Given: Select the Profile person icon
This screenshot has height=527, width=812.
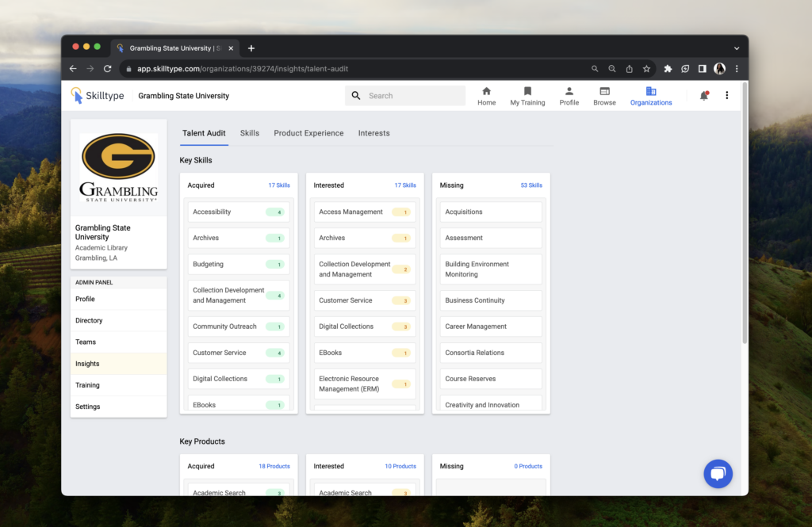Looking at the screenshot, I should click(x=569, y=91).
